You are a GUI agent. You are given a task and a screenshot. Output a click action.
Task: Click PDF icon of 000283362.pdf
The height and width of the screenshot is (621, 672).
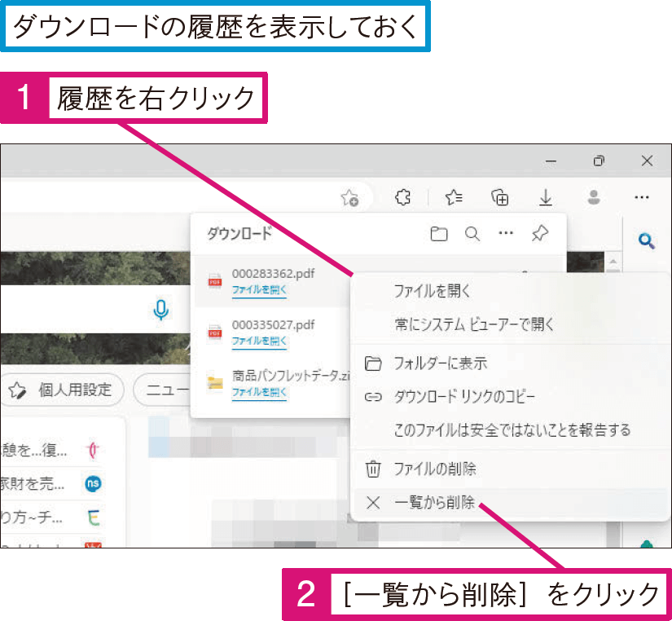(215, 281)
